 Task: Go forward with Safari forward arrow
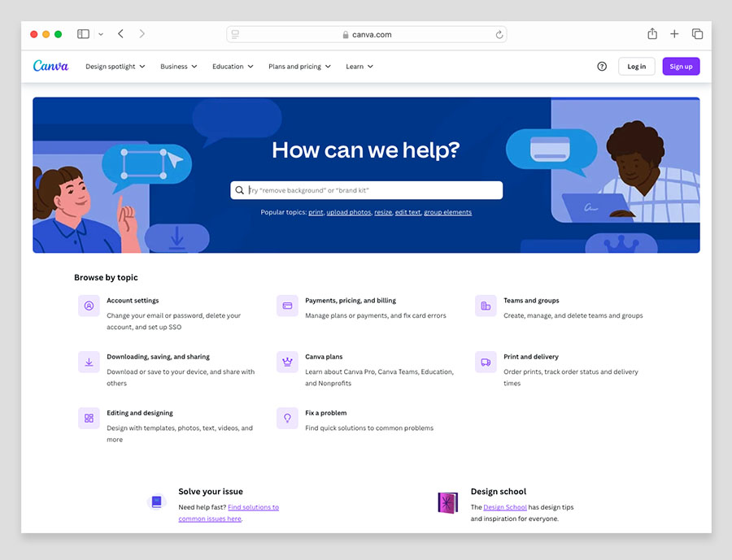[x=142, y=33]
